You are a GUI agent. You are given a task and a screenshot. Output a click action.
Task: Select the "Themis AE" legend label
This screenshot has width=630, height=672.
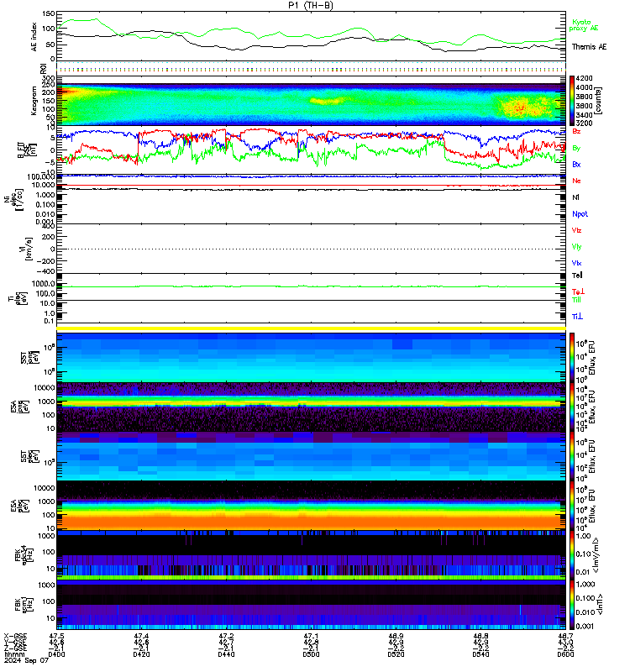click(x=589, y=47)
